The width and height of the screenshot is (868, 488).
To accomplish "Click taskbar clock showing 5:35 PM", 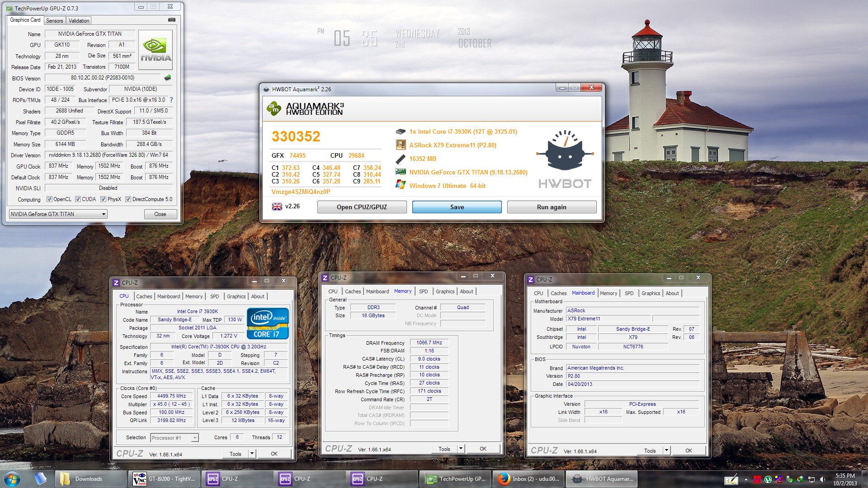I will pyautogui.click(x=845, y=479).
